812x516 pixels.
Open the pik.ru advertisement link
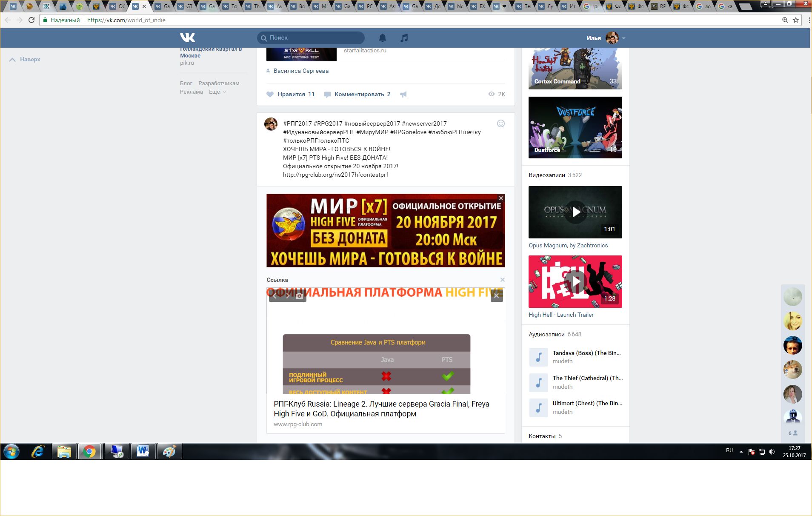[x=187, y=63]
